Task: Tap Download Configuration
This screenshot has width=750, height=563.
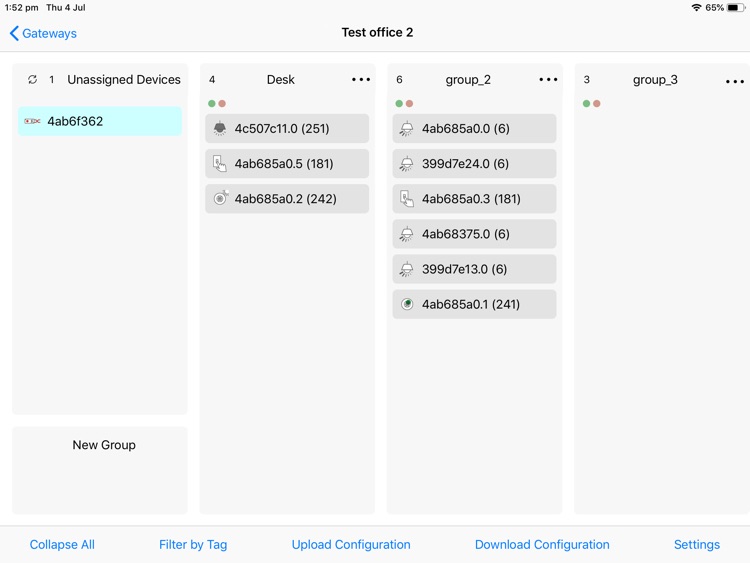Action: point(542,544)
